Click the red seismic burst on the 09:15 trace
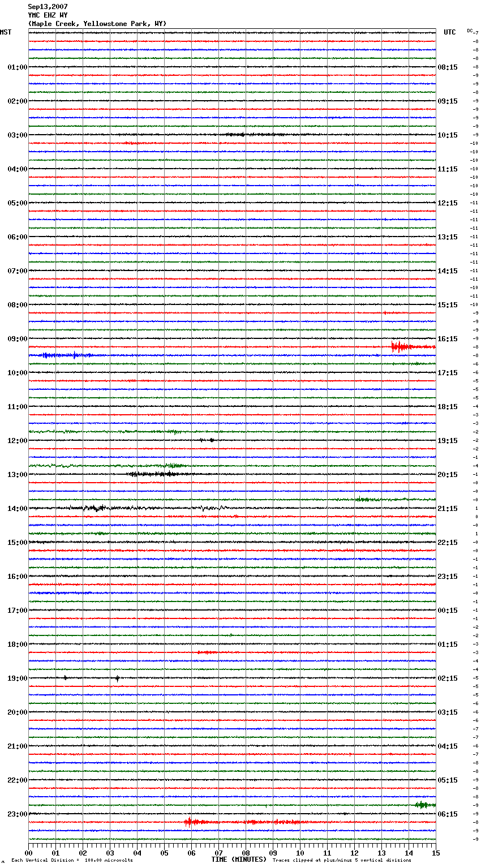 [413, 347]
